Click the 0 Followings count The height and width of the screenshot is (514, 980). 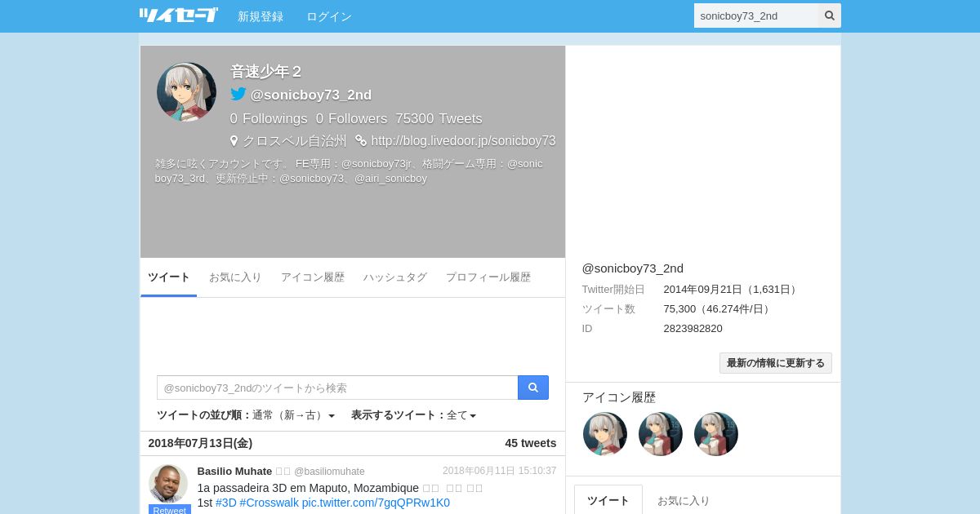269,118
